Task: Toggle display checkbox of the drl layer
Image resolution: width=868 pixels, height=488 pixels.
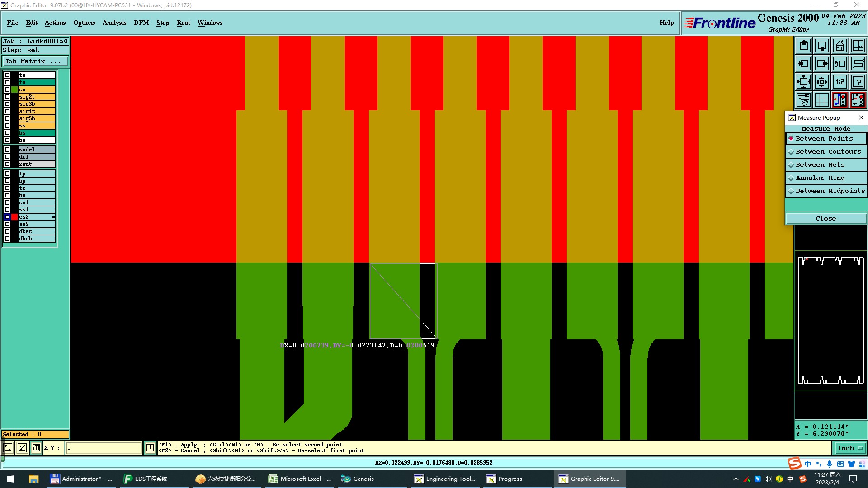Action: pyautogui.click(x=7, y=157)
